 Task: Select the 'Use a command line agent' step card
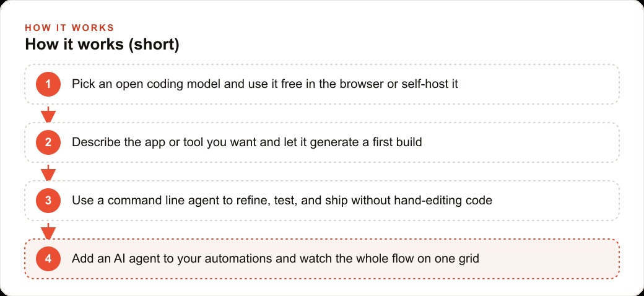(322, 201)
